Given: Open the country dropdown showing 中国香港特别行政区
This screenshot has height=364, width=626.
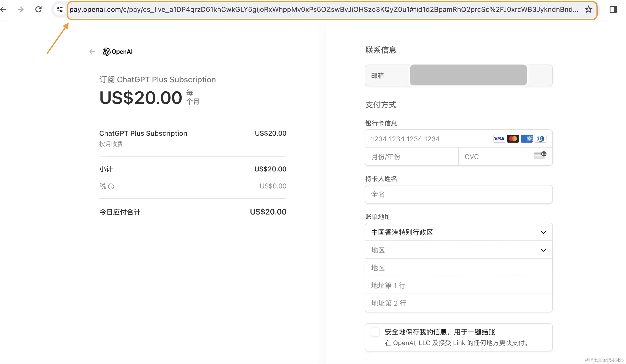Looking at the screenshot, I should (458, 232).
